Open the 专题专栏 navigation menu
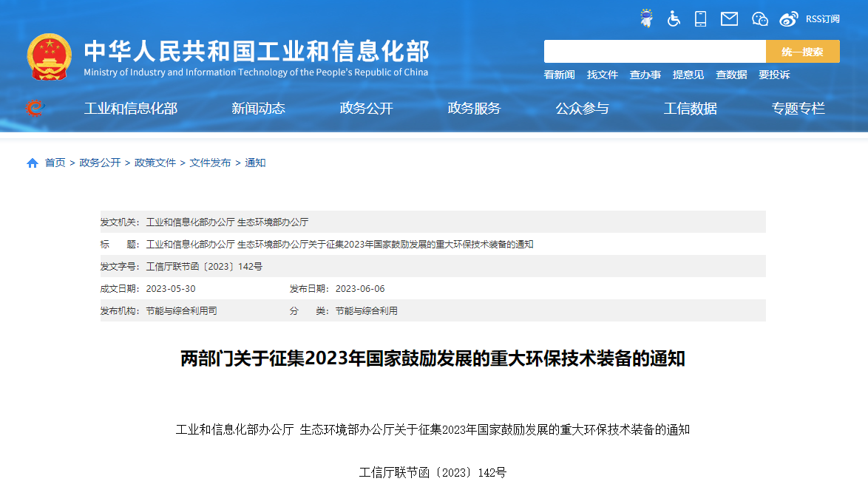The image size is (868, 504). click(x=798, y=108)
